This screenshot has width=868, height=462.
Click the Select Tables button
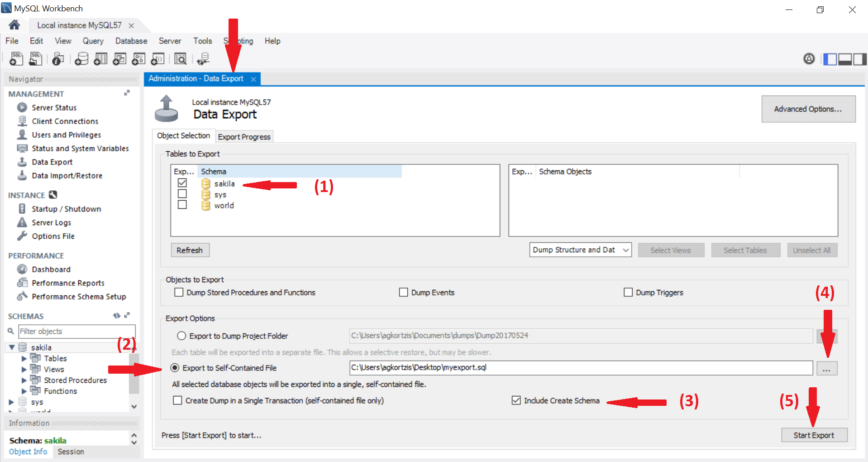click(x=745, y=250)
